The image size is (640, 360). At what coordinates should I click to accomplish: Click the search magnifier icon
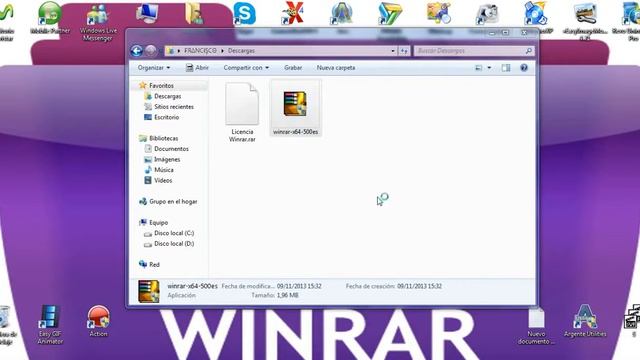(x=529, y=51)
